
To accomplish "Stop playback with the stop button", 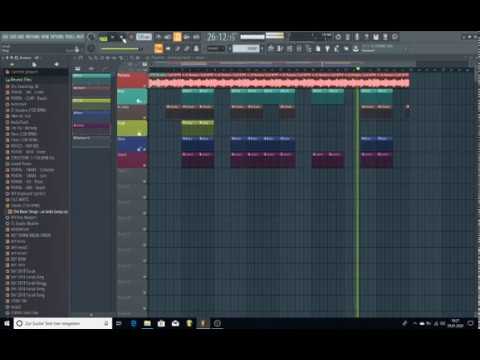I will point(122,37).
